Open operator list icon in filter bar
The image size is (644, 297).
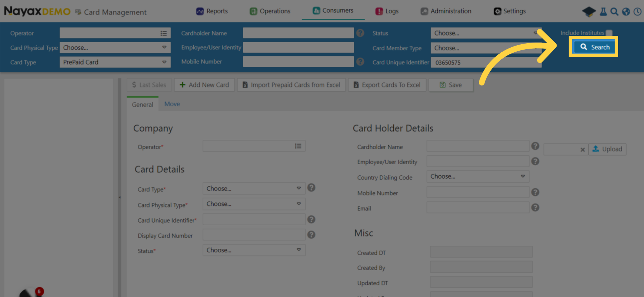(164, 33)
